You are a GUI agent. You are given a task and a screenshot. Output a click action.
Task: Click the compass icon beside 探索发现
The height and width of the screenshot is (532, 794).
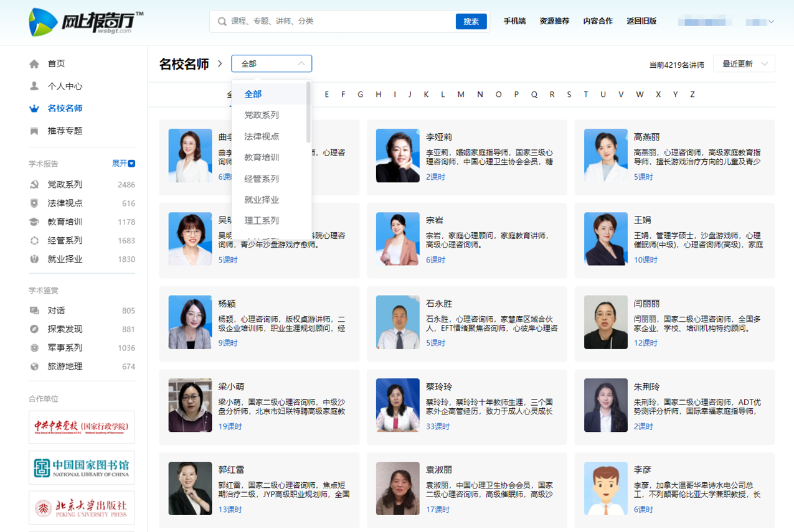[34, 329]
